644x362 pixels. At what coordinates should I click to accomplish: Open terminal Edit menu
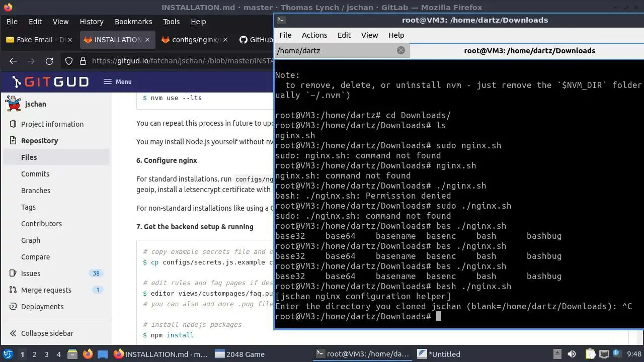point(344,35)
